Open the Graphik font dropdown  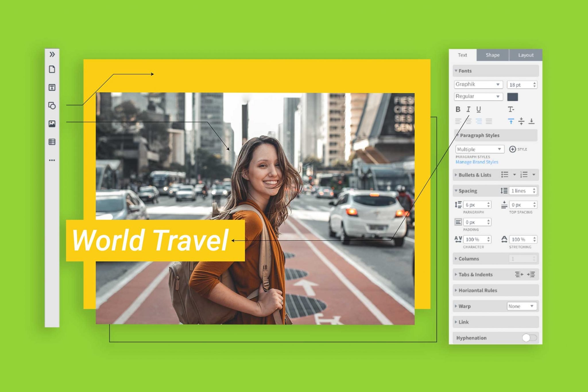[478, 84]
